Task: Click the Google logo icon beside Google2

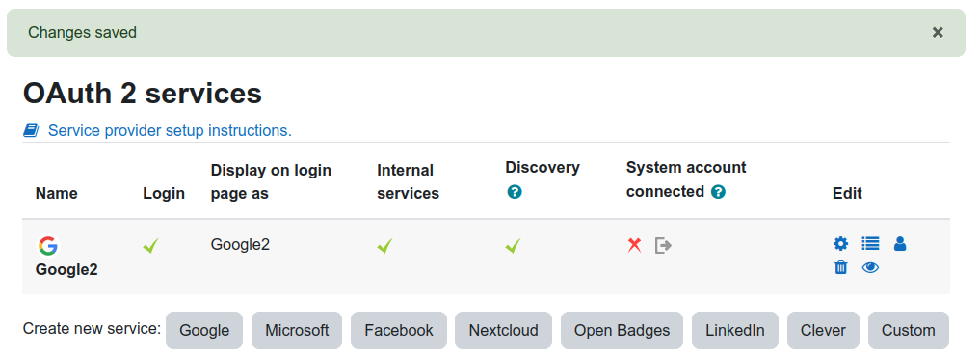Action: (47, 245)
